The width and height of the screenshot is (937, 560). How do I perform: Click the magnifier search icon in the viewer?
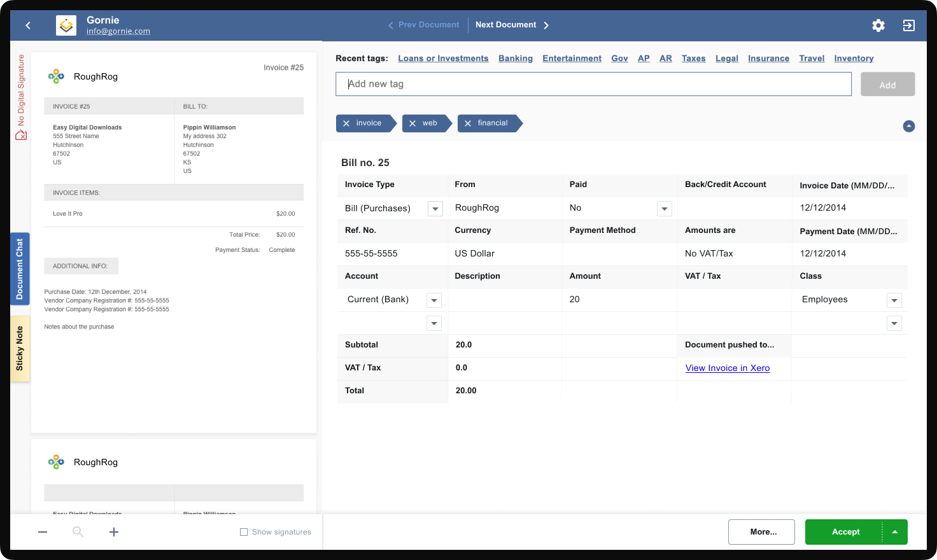click(78, 532)
